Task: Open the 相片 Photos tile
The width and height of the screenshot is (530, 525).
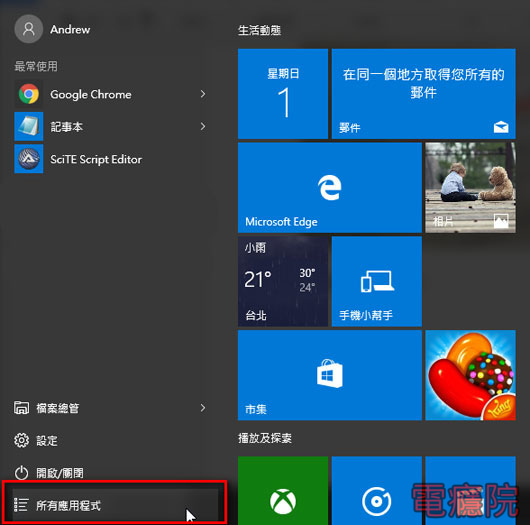Action: tap(471, 188)
